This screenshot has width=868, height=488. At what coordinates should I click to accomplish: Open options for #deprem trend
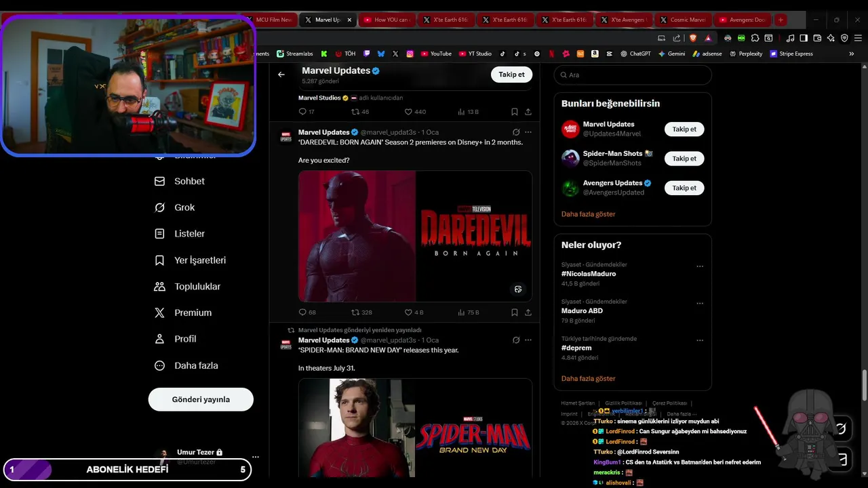[700, 340]
